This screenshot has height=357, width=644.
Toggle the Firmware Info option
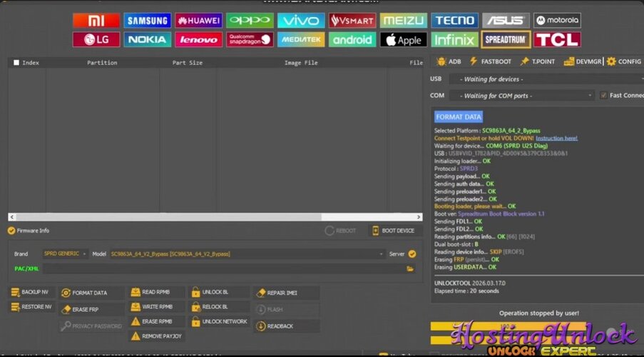(11, 231)
